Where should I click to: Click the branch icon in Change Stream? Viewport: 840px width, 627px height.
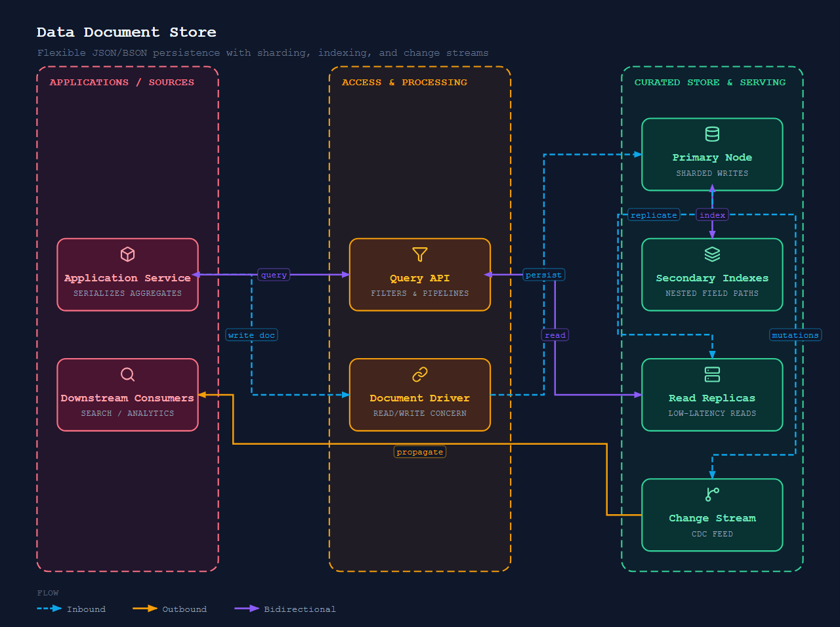point(712,495)
